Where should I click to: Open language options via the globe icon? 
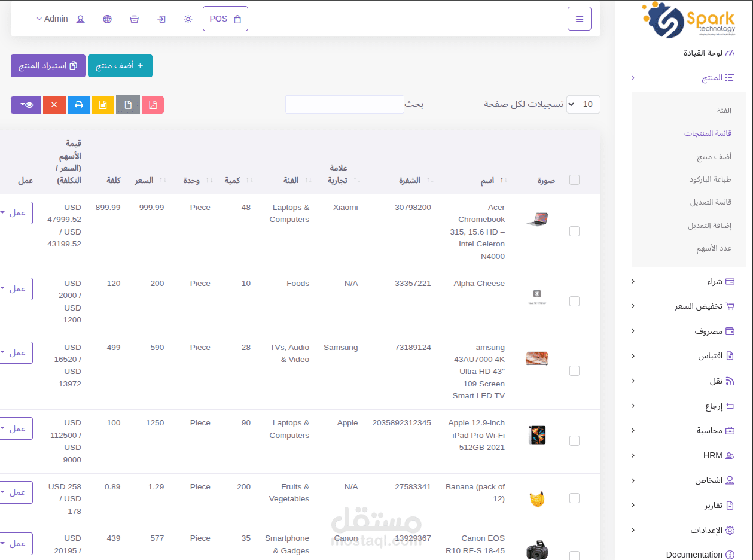108,19
